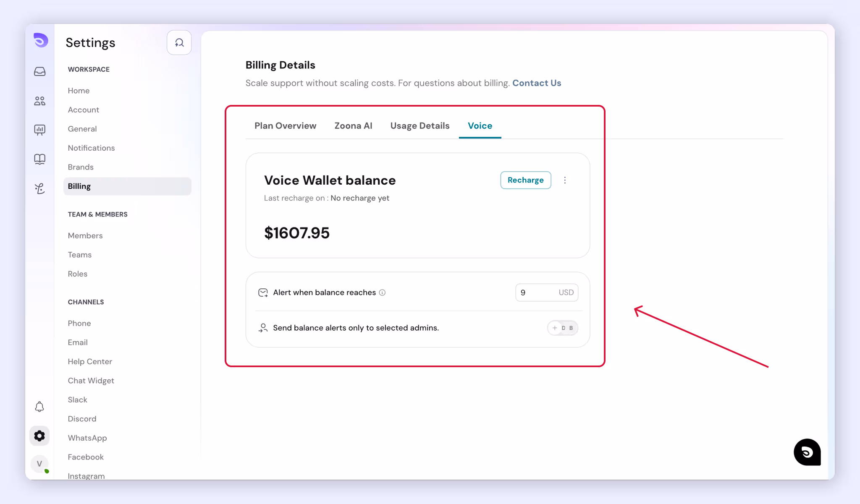The width and height of the screenshot is (860, 504).
Task: Open the Reports chart icon
Action: (40, 130)
